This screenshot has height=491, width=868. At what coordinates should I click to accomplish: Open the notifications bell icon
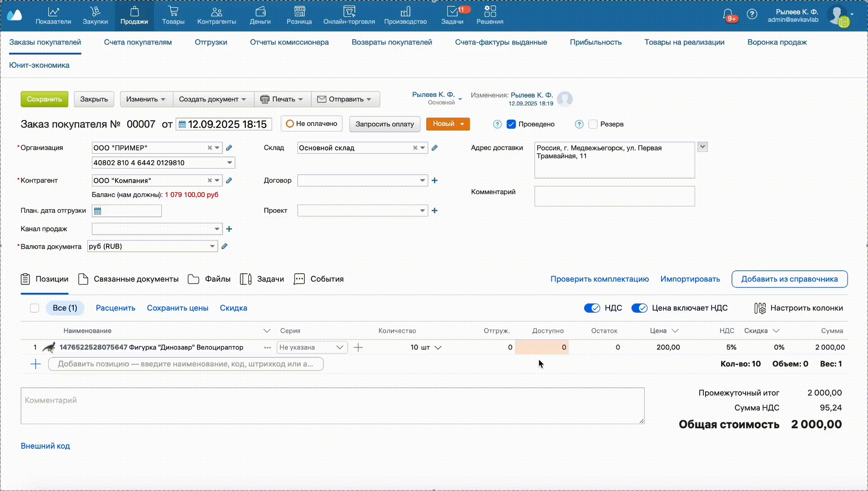[728, 14]
